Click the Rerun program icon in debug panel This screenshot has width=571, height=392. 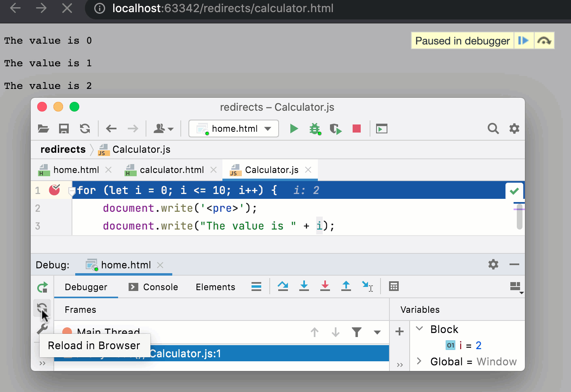pyautogui.click(x=42, y=287)
